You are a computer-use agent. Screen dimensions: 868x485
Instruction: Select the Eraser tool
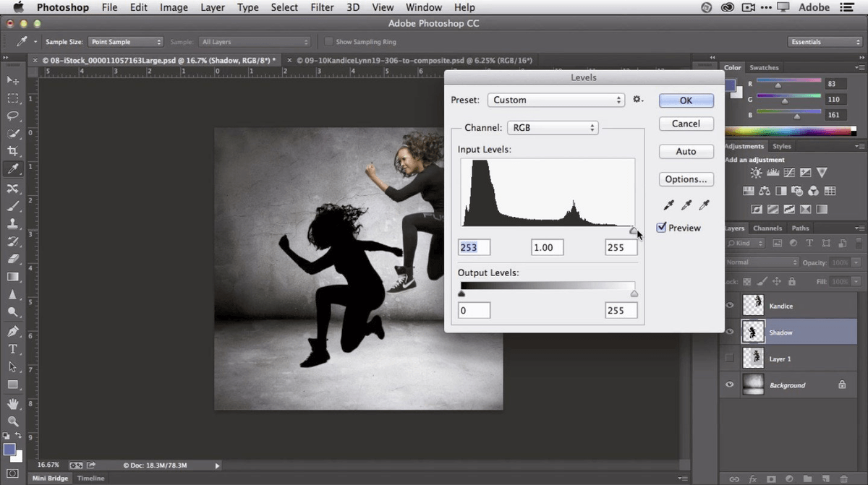[x=12, y=259]
